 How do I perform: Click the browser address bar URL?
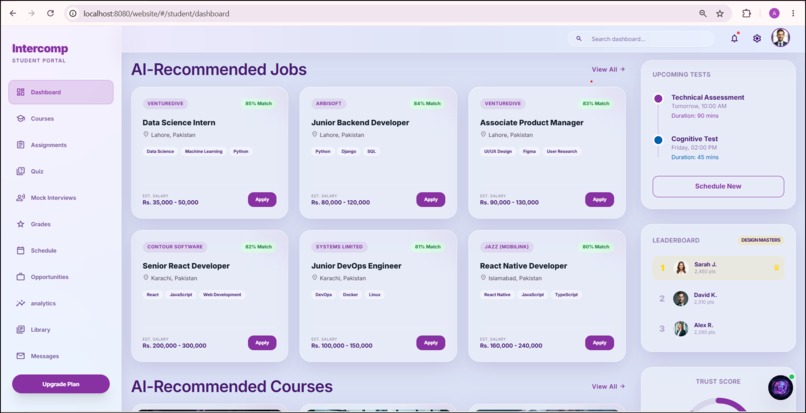tap(156, 14)
